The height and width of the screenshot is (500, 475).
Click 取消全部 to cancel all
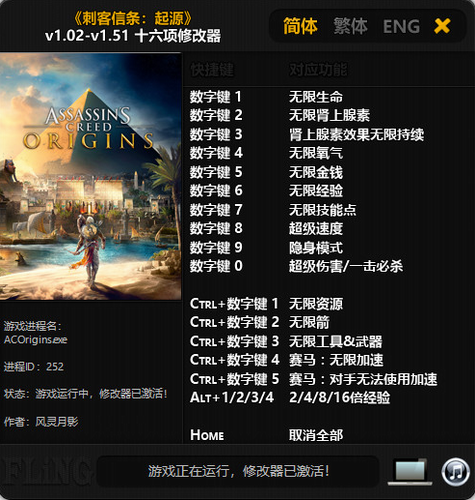316,435
